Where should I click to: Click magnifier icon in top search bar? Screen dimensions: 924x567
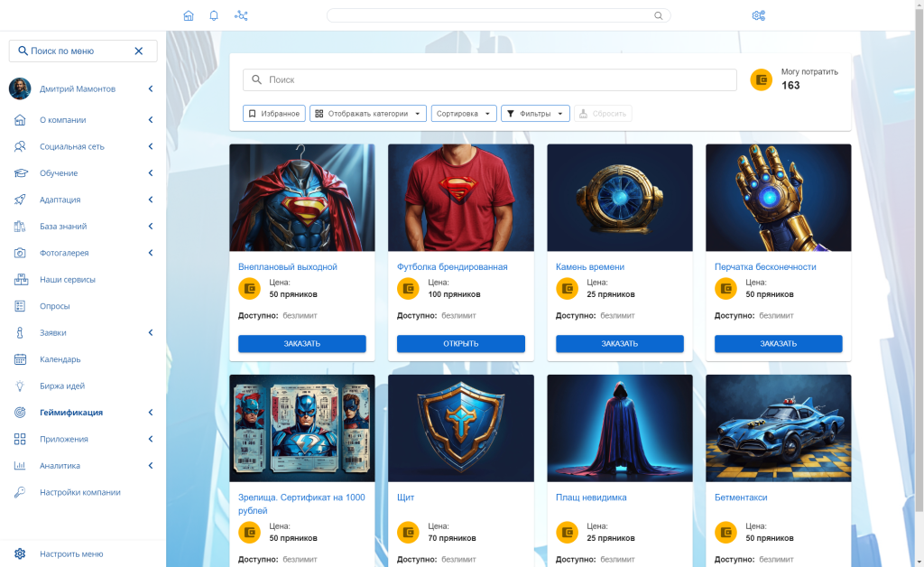coord(659,15)
